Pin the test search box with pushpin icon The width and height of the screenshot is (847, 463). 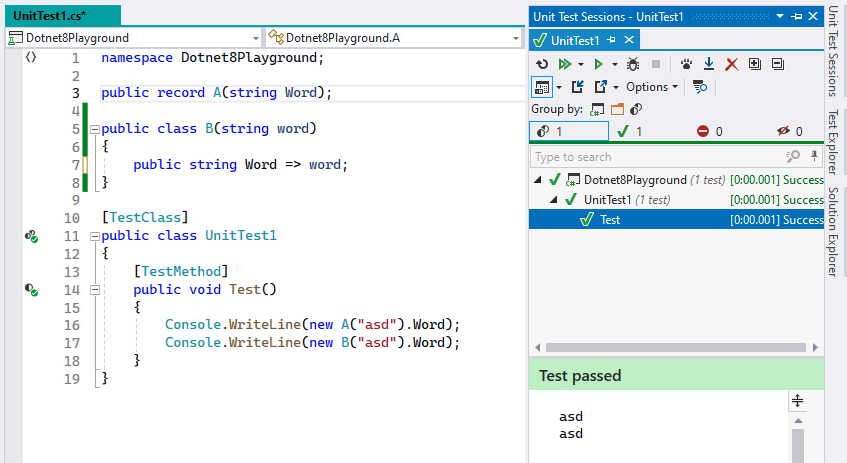click(814, 157)
